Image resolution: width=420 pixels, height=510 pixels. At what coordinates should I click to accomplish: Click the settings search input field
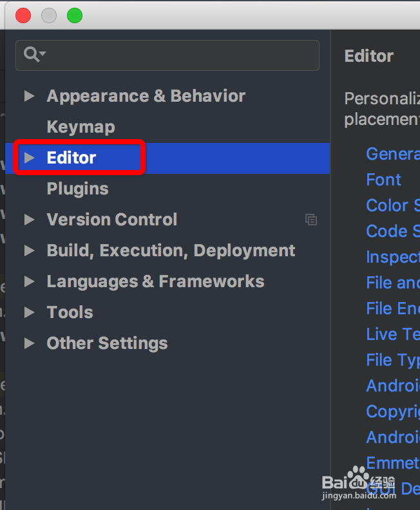click(180, 55)
